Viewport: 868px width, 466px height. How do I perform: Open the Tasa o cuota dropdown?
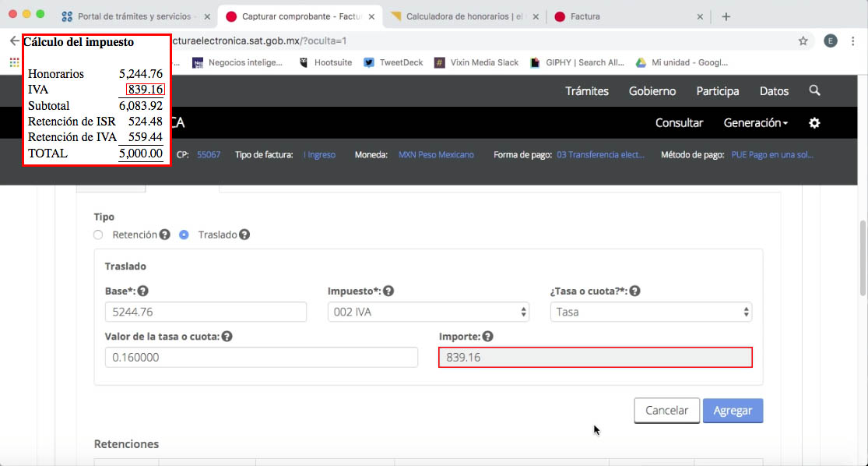click(651, 312)
